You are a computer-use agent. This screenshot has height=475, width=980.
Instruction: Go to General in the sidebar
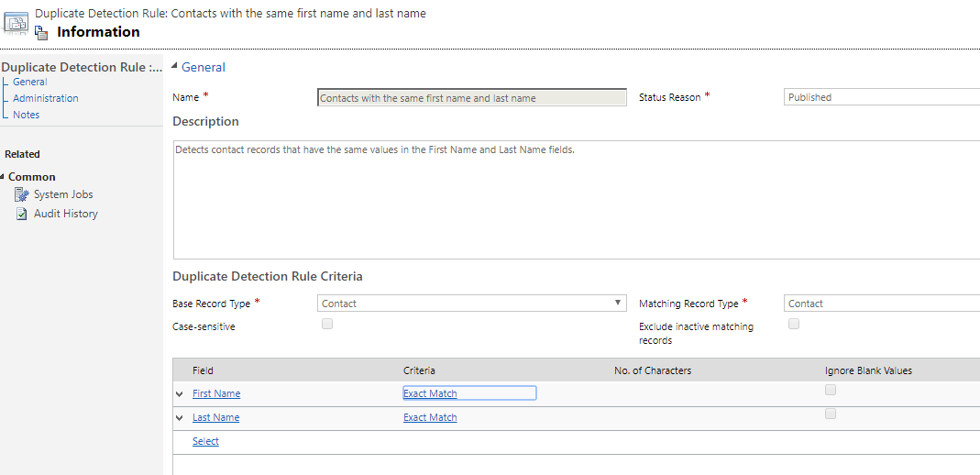[30, 82]
